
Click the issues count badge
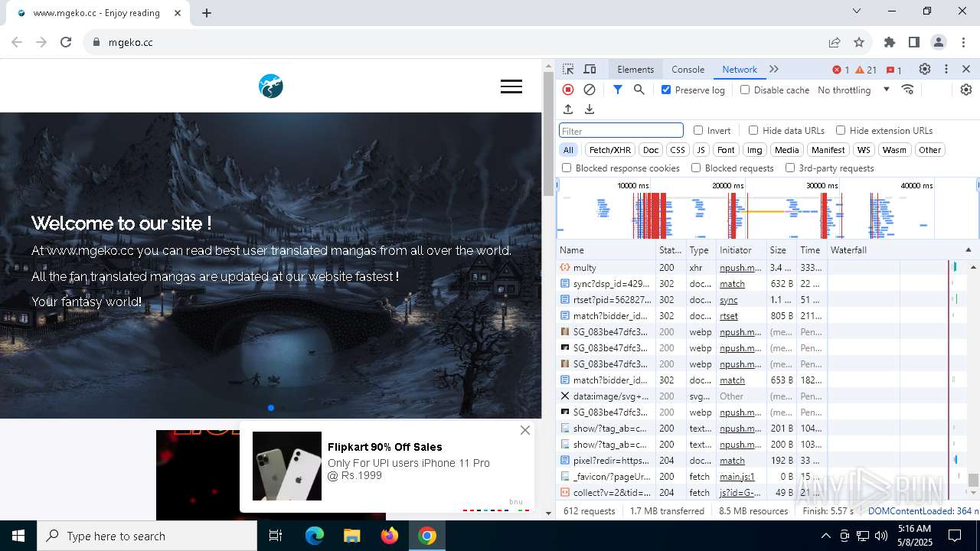(x=893, y=70)
